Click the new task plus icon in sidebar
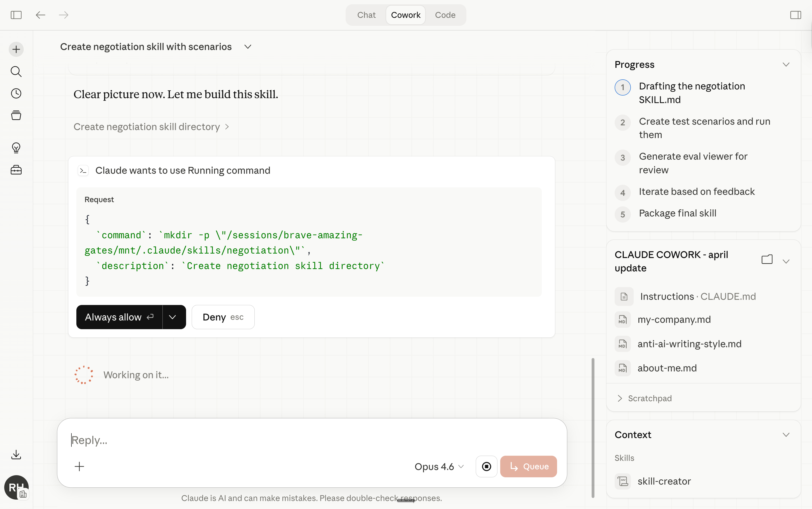Image resolution: width=812 pixels, height=509 pixels. (16, 50)
